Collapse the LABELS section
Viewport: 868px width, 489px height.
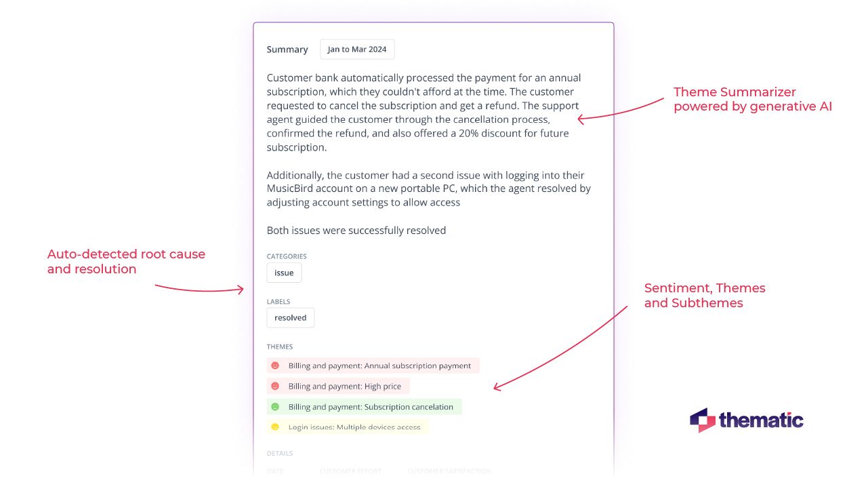click(x=278, y=301)
